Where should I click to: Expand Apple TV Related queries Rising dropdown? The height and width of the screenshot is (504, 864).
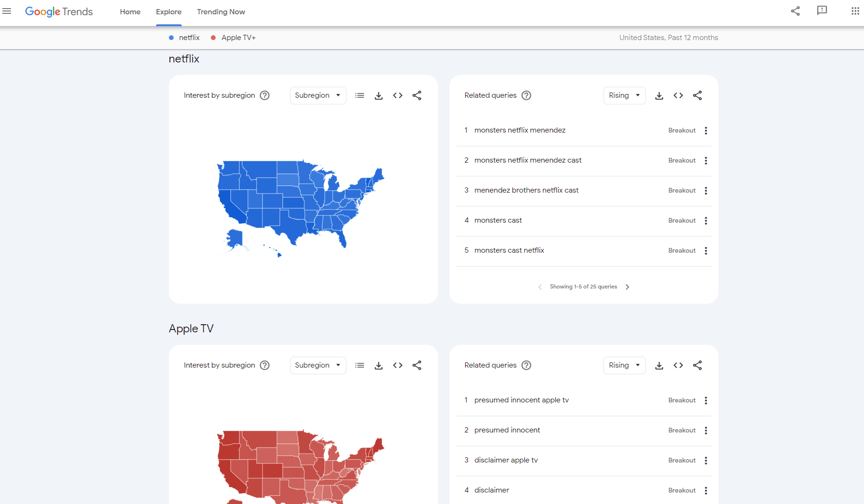625,365
